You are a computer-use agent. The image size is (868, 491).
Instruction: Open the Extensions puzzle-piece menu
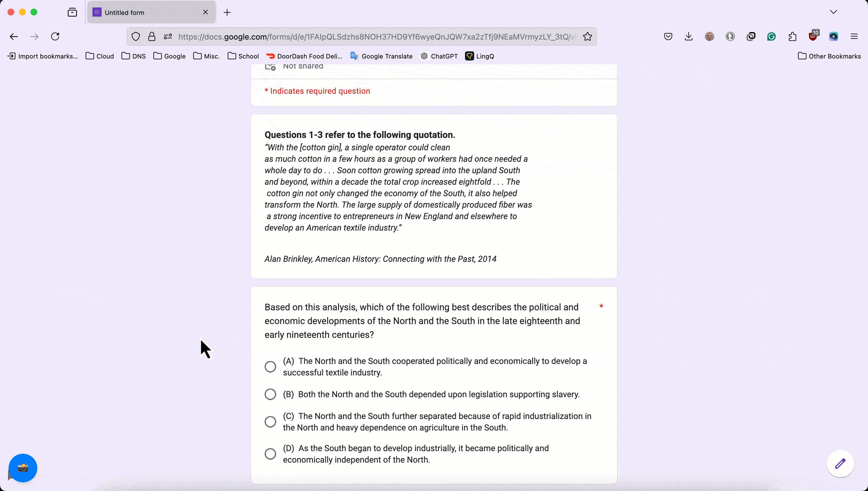(793, 36)
